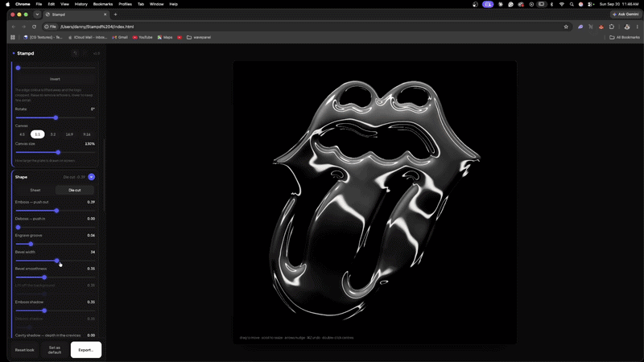Open the Gmail bookmark
The image size is (644, 362).
[x=120, y=37]
